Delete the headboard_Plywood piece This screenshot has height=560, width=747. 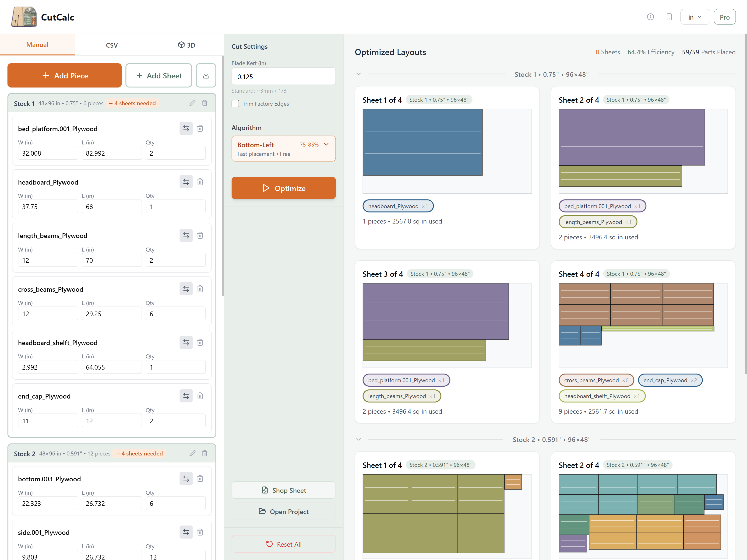pyautogui.click(x=200, y=182)
